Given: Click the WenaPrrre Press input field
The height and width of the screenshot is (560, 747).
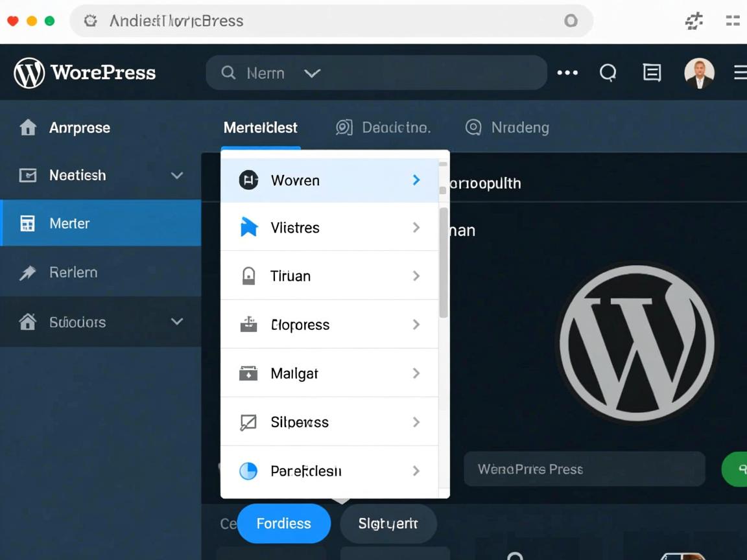Looking at the screenshot, I should 584,469.
